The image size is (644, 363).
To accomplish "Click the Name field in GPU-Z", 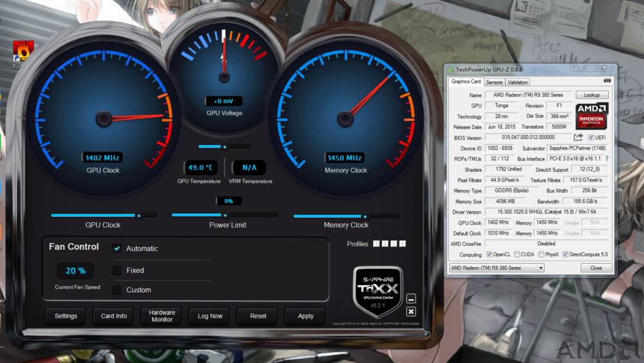I will pyautogui.click(x=528, y=95).
